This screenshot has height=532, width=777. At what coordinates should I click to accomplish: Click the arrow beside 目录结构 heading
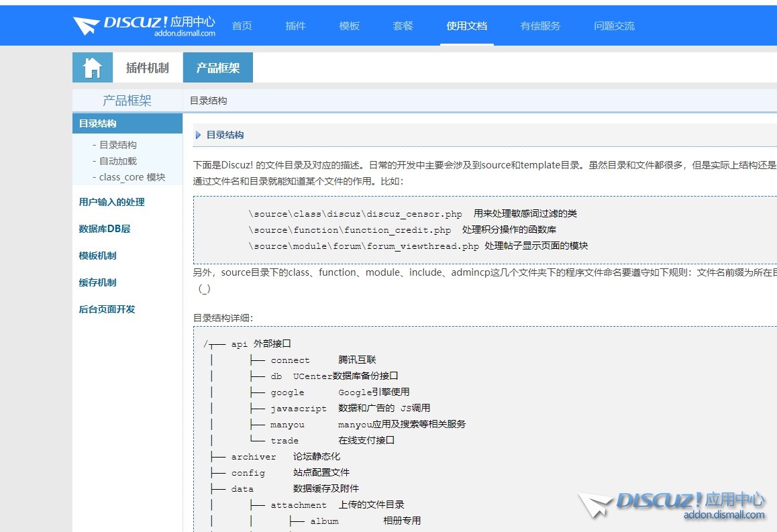pyautogui.click(x=198, y=135)
